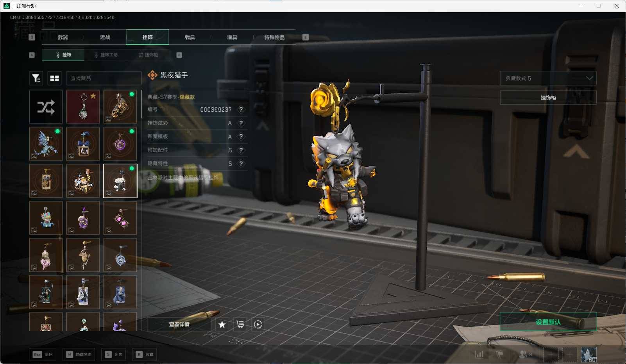
Task: Open the market cart icon
Action: click(240, 325)
